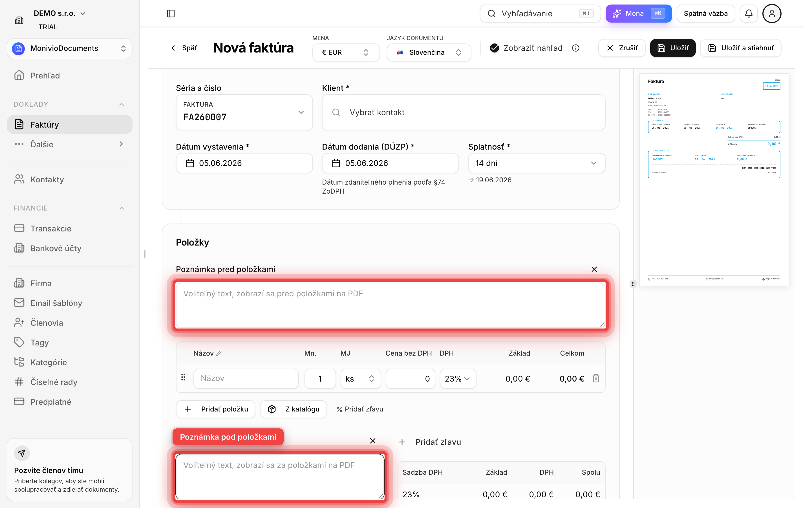Screen dimensions: 812x508
Task: Collapse the FINANCIE sidebar section
Action: 122,208
